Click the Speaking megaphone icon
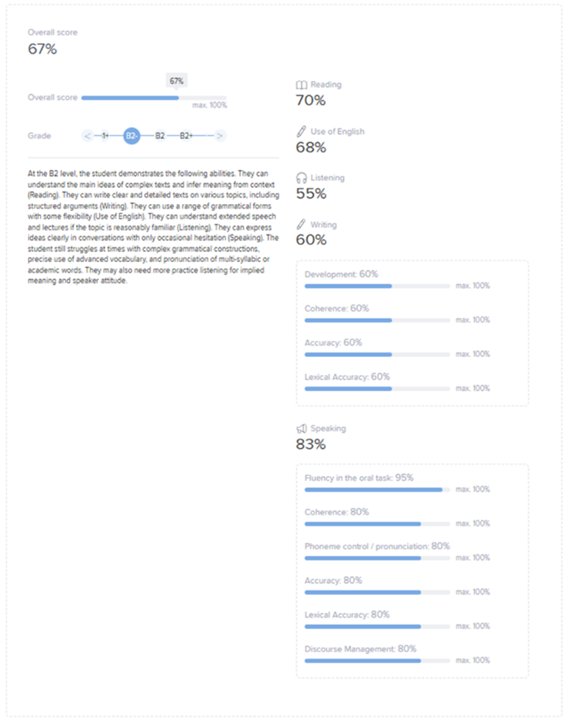 tap(302, 428)
